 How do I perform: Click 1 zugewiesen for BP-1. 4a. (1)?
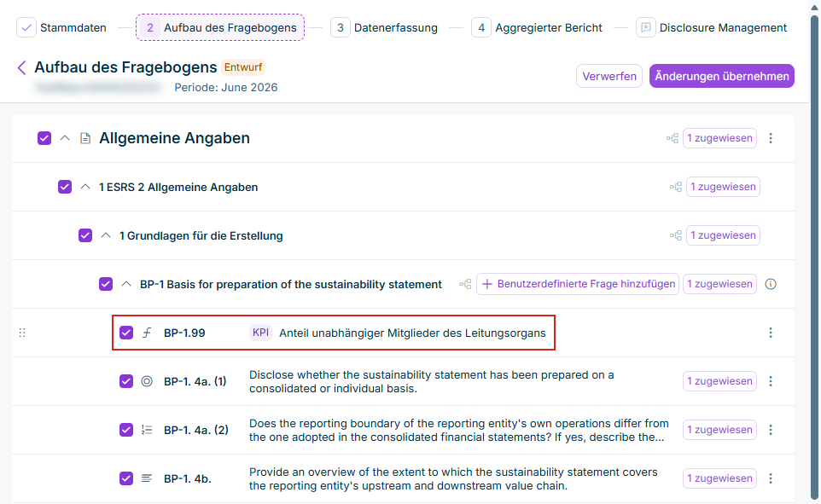point(720,381)
